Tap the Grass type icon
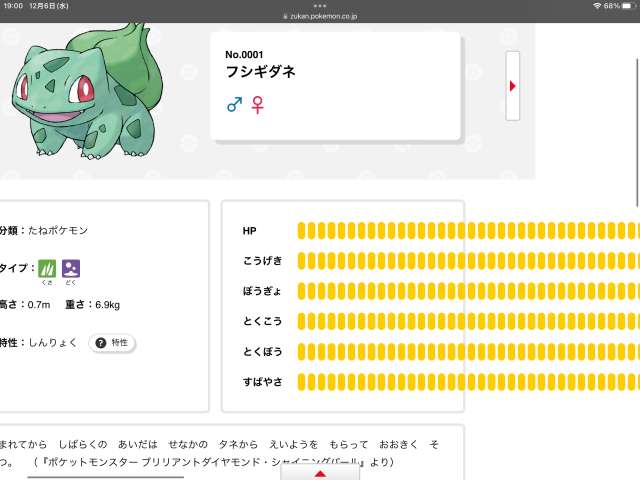640x480 pixels. (47, 267)
